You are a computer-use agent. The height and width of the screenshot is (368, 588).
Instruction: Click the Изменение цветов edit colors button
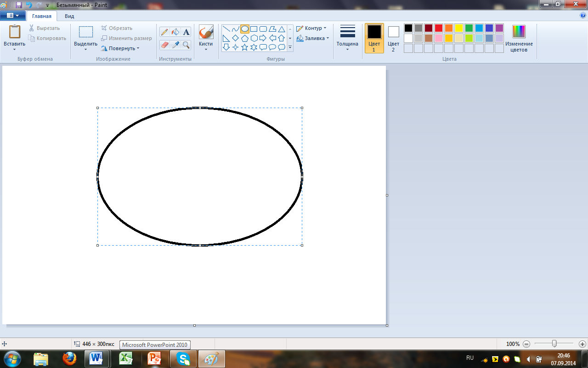pos(519,38)
